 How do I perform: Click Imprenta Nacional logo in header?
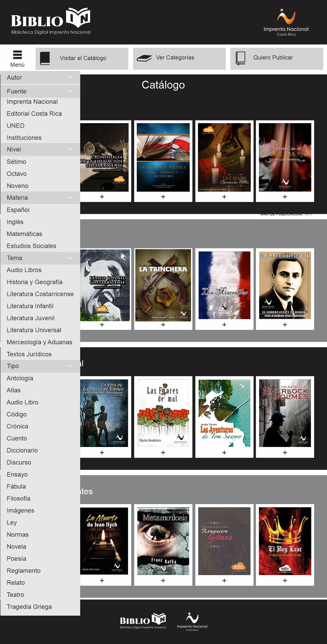(x=286, y=23)
